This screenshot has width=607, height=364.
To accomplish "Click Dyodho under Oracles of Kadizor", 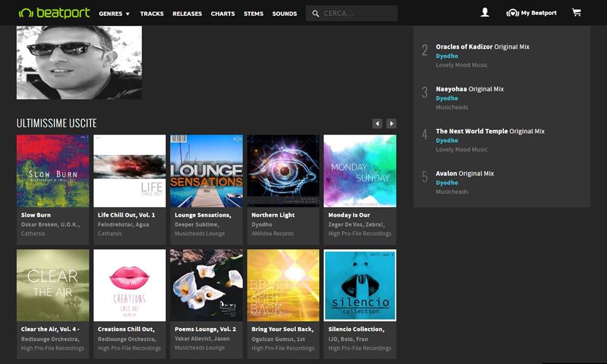I will click(x=447, y=56).
